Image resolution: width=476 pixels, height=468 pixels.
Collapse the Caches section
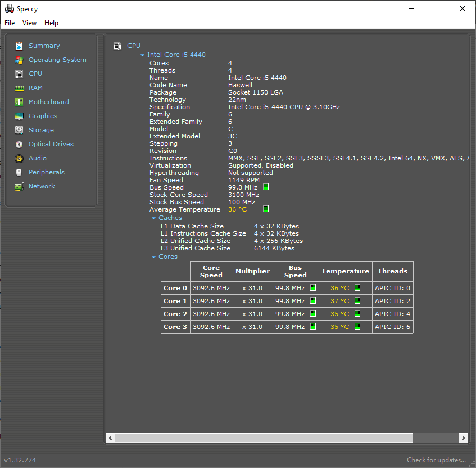tap(153, 218)
